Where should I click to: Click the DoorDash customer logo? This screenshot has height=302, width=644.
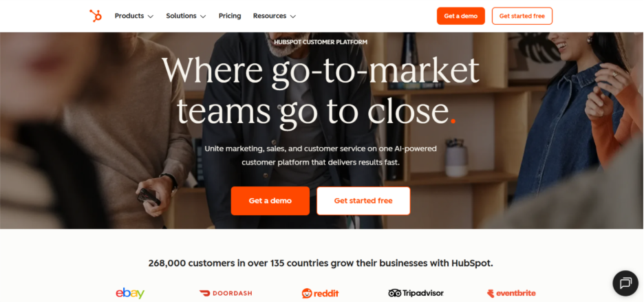click(226, 293)
